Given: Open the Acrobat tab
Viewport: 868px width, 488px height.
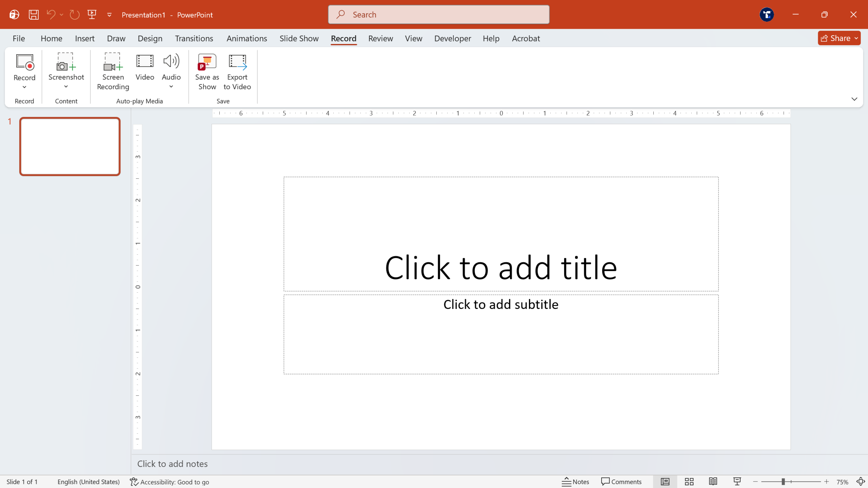Looking at the screenshot, I should [x=526, y=38].
